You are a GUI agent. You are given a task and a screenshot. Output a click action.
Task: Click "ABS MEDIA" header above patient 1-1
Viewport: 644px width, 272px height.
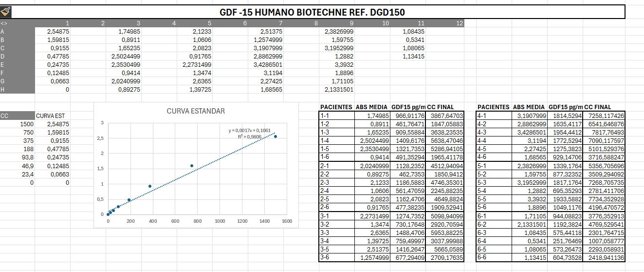[372, 107]
